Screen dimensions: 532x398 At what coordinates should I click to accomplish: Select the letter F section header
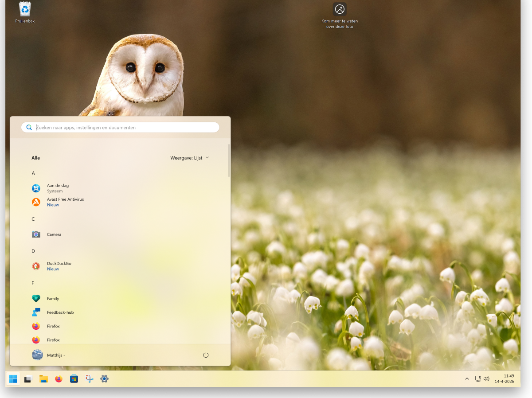point(33,283)
